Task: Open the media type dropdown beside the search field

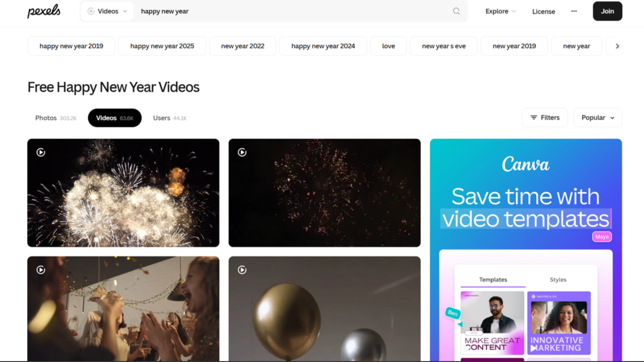Action: pyautogui.click(x=106, y=11)
